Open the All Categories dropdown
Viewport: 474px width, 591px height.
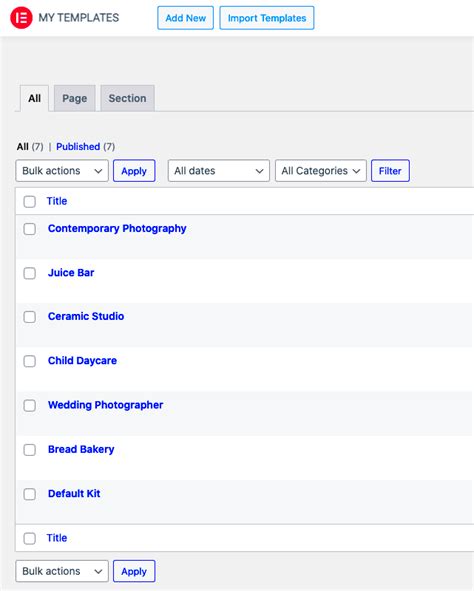(321, 171)
